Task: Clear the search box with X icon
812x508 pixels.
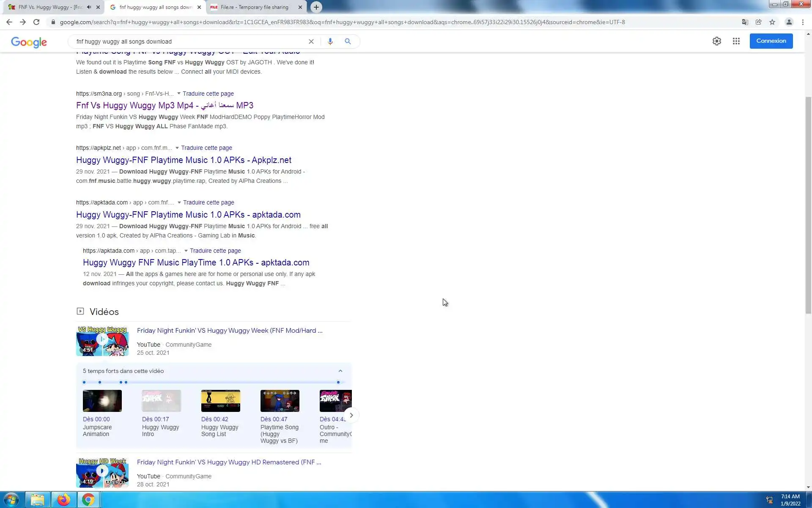Action: (311, 41)
